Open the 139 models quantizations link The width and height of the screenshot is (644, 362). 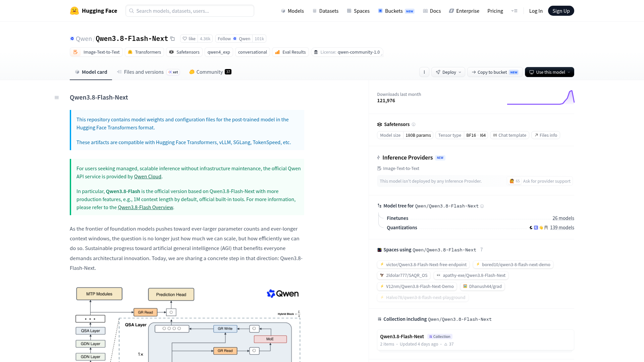562,228
